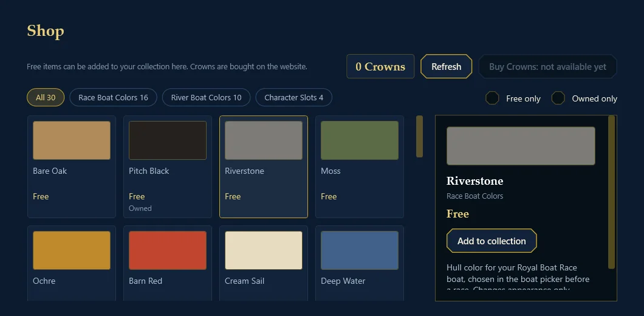644x316 pixels.
Task: Pick the Barn Red swatch
Action: (x=168, y=250)
